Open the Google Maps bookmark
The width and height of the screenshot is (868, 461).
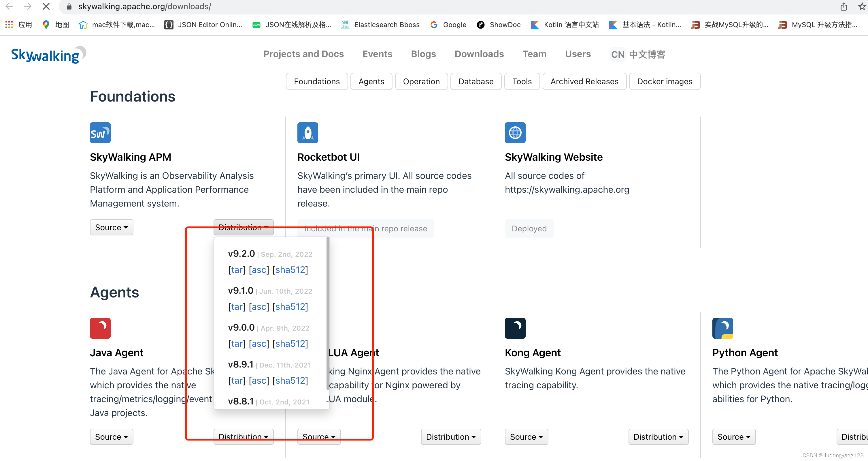pyautogui.click(x=56, y=25)
